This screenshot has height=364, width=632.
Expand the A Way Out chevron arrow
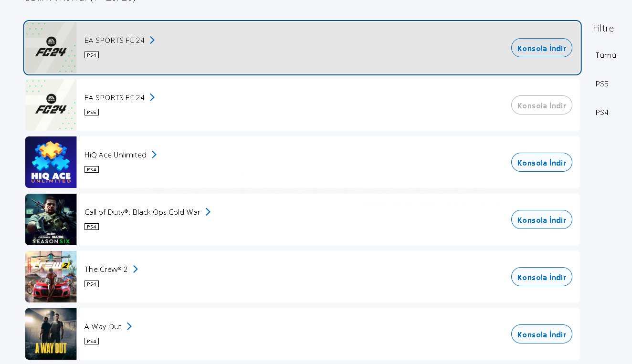click(129, 326)
